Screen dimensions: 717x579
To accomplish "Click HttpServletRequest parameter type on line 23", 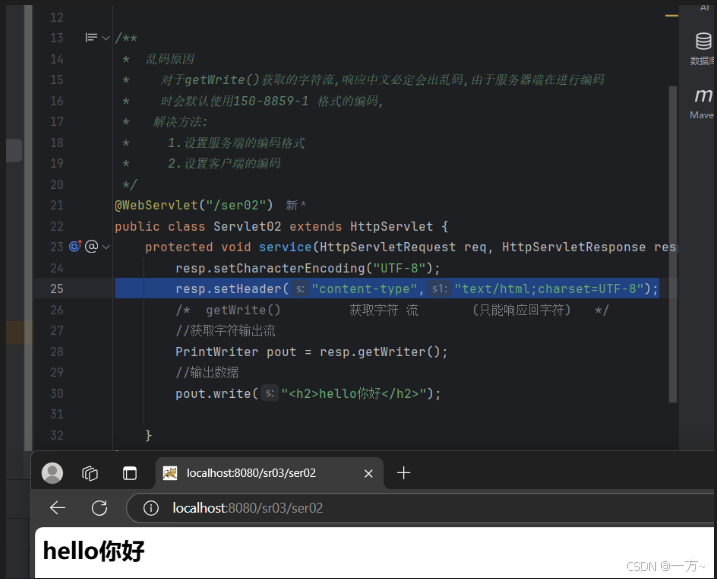I will point(388,247).
